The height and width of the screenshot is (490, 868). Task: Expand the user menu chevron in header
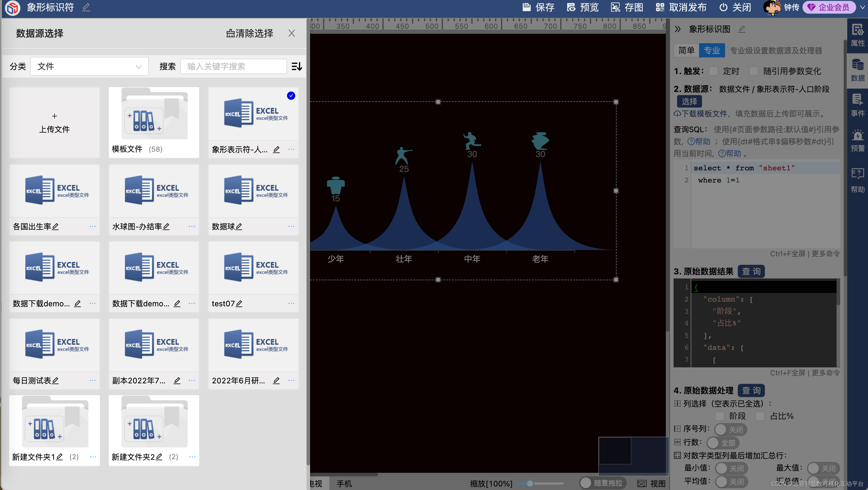862,7
